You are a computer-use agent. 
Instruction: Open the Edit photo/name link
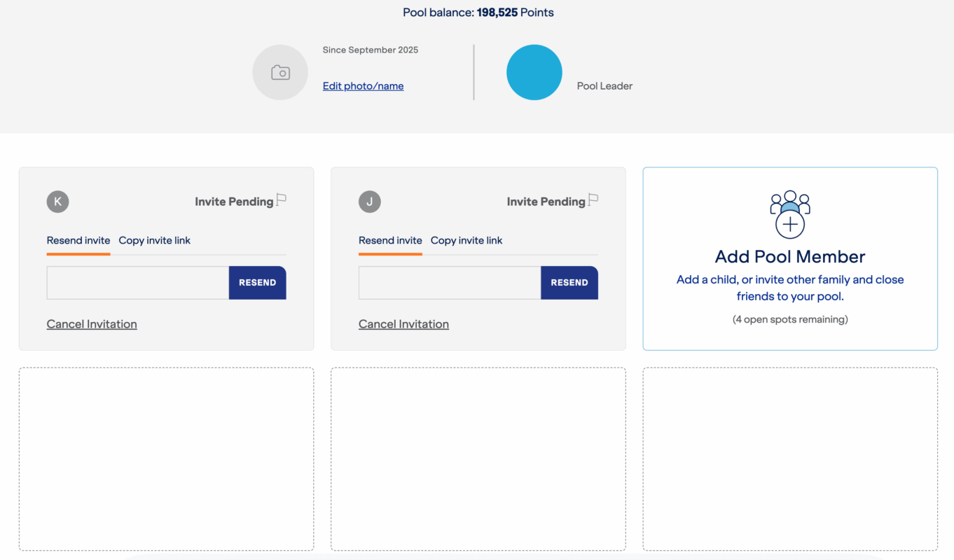363,86
